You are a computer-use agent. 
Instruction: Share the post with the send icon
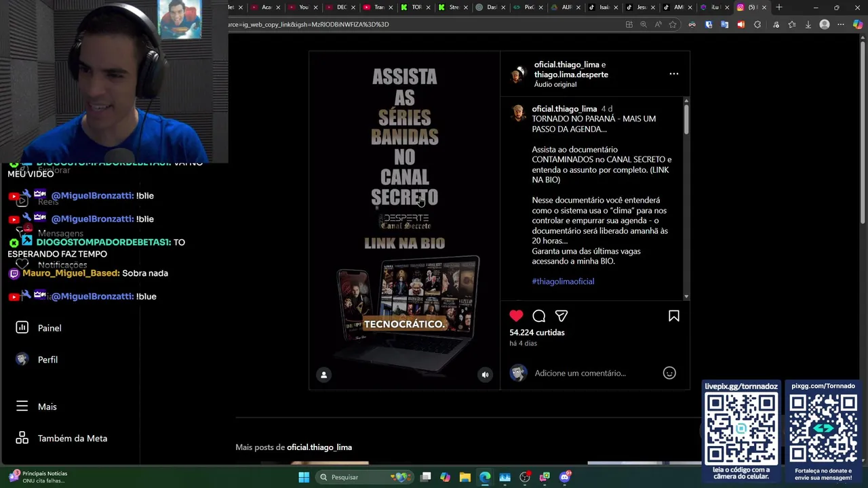tap(561, 316)
